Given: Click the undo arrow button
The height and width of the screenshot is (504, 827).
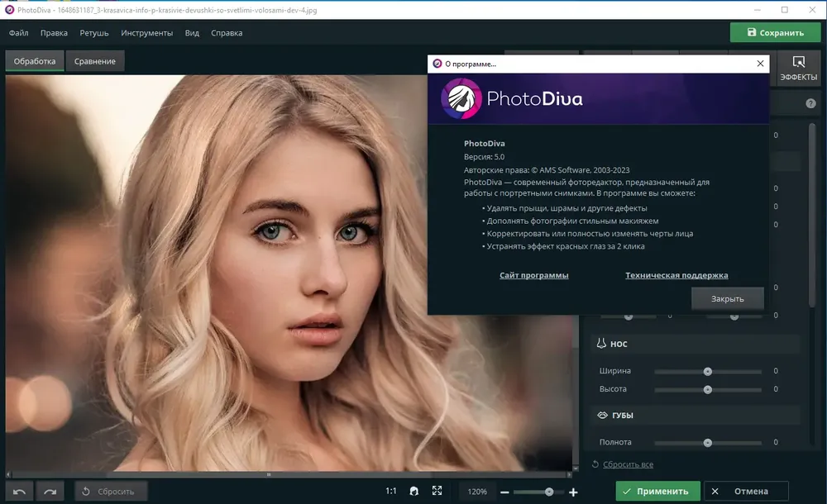Looking at the screenshot, I should pos(20,492).
